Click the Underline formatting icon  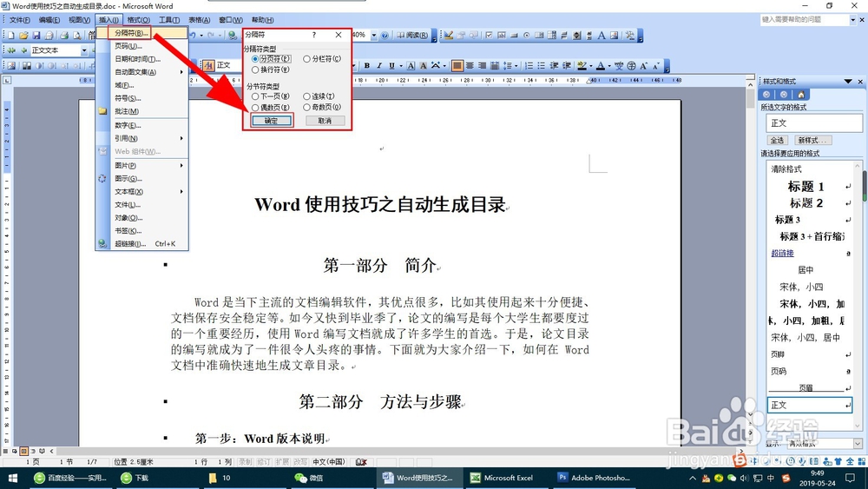tap(391, 65)
